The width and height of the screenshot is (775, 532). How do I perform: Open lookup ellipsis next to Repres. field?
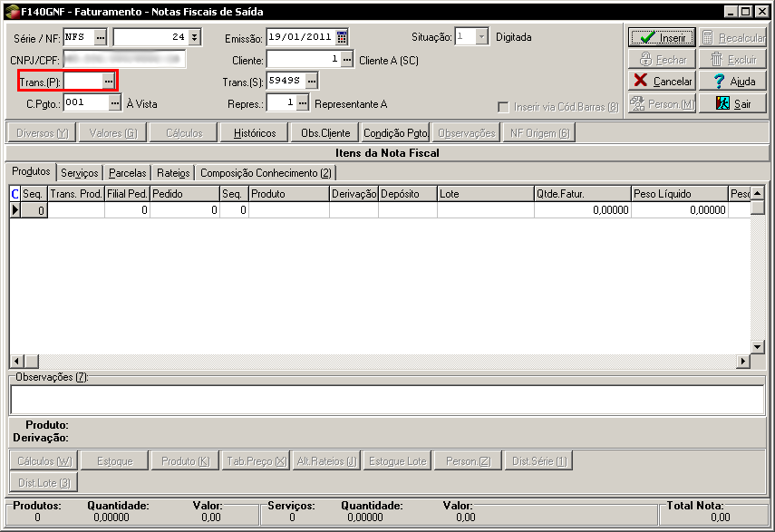(303, 103)
